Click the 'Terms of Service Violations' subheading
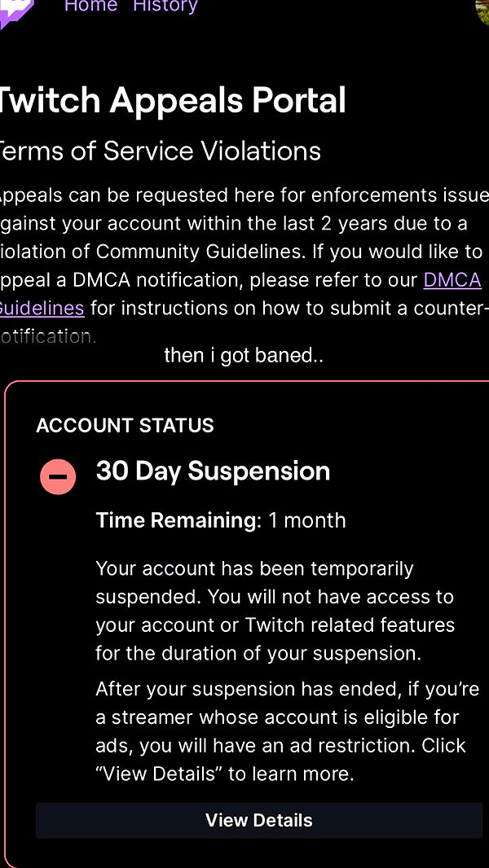This screenshot has width=489, height=868. (x=159, y=151)
